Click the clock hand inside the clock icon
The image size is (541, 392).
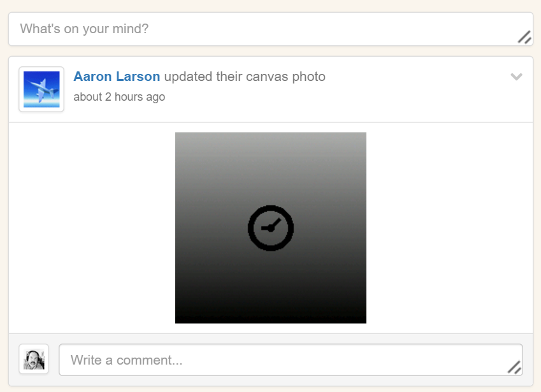tap(273, 226)
